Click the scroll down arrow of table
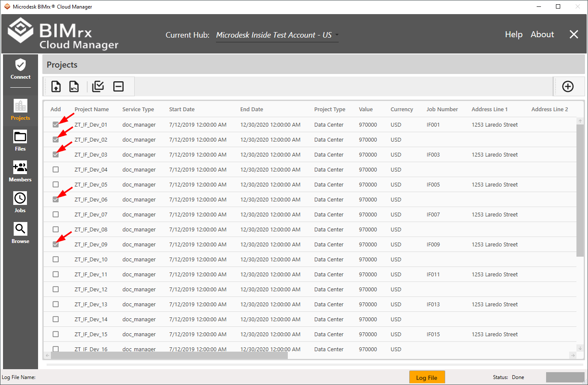Screen dimensions: 588x385 point(580,348)
